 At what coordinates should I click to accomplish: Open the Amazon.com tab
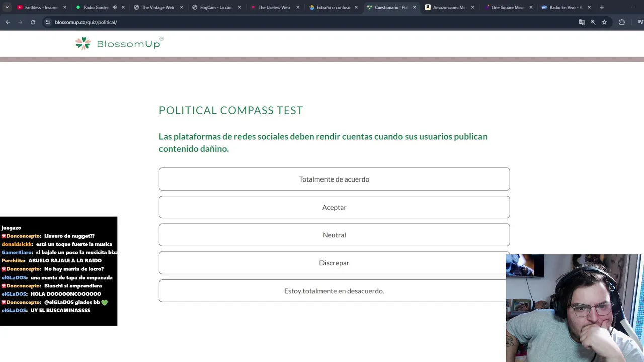[x=448, y=7]
